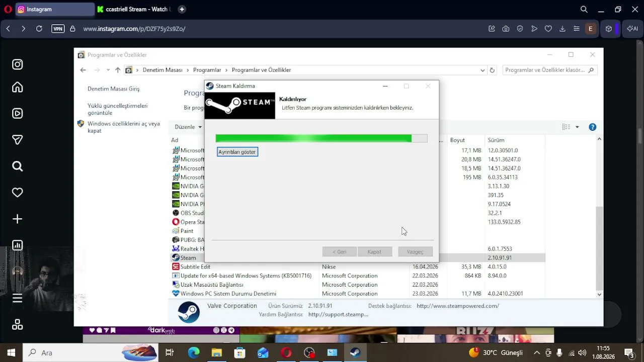Click the Instagram logo in sidebar
Viewport: 644px width, 362px height.
pos(18,64)
